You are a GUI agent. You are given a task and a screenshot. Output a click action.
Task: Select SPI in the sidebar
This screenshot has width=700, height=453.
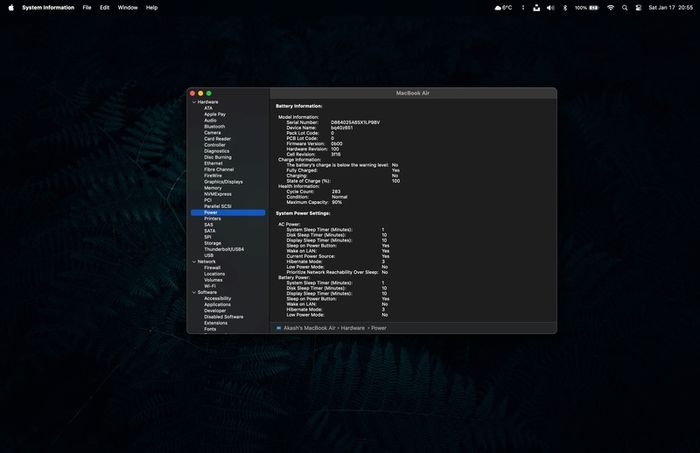click(208, 237)
